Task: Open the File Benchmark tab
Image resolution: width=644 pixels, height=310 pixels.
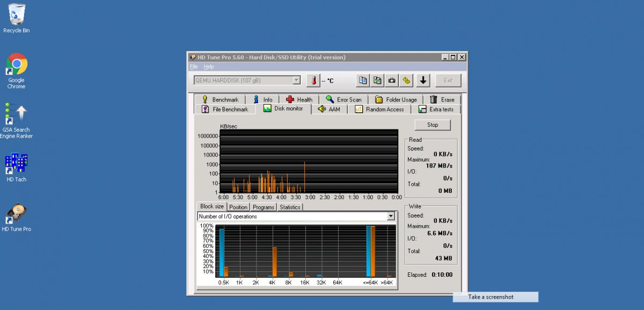Action: coord(225,109)
